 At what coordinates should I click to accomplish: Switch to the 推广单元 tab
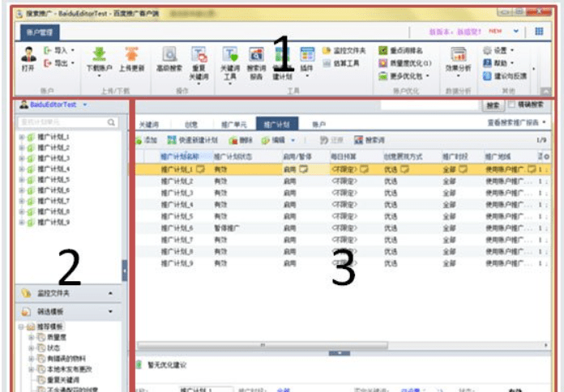point(234,125)
